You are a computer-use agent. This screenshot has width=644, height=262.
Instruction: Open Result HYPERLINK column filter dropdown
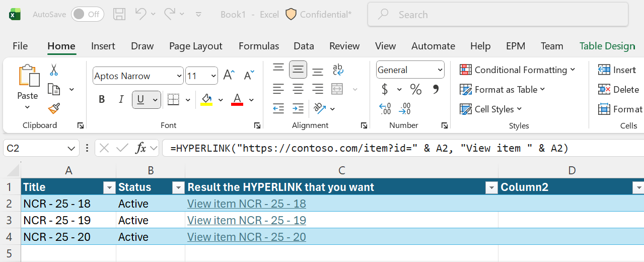pyautogui.click(x=491, y=187)
